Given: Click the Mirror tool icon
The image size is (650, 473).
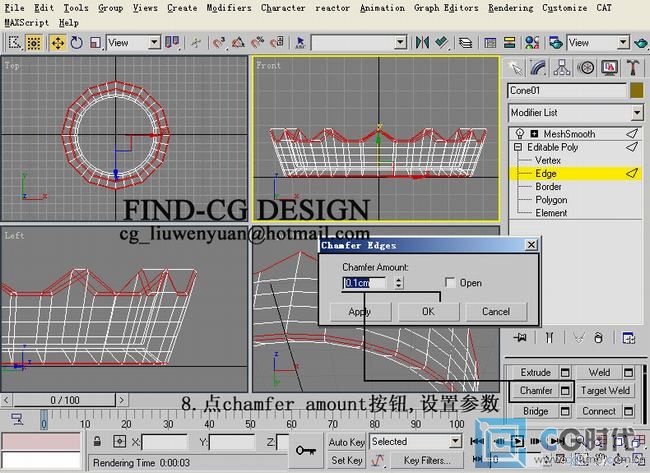Looking at the screenshot, I should [422, 42].
